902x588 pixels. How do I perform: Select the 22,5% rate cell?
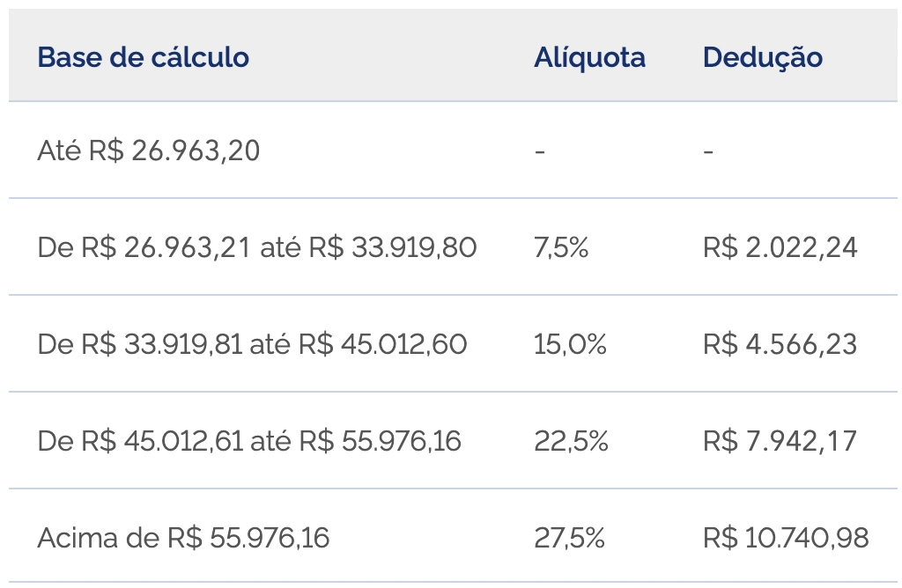click(571, 440)
